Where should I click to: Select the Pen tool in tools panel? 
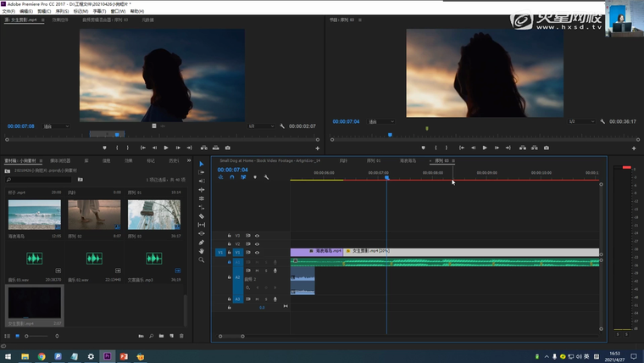tap(202, 243)
